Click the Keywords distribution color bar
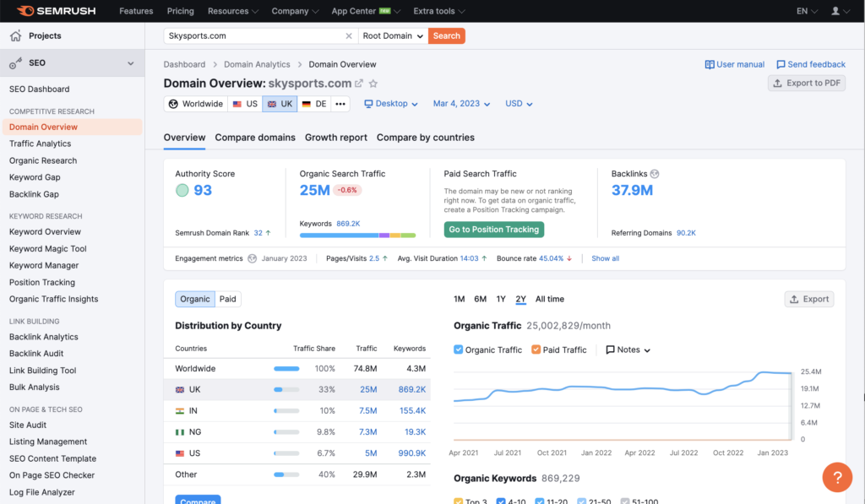The width and height of the screenshot is (865, 504). pyautogui.click(x=357, y=236)
